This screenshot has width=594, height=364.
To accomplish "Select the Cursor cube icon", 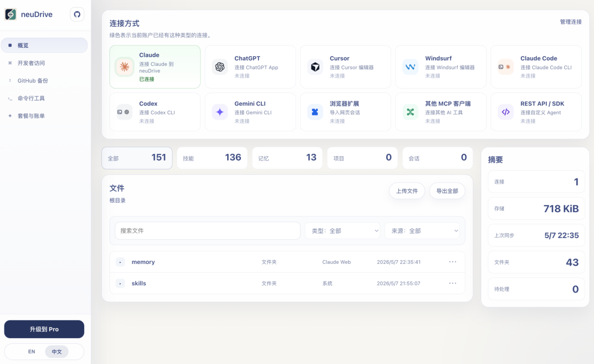I will coord(315,67).
